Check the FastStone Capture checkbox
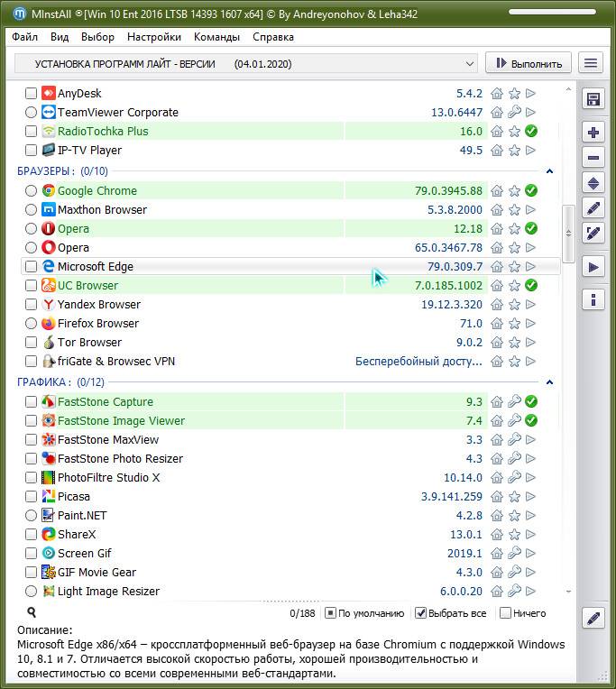This screenshot has width=616, height=689. click(31, 401)
